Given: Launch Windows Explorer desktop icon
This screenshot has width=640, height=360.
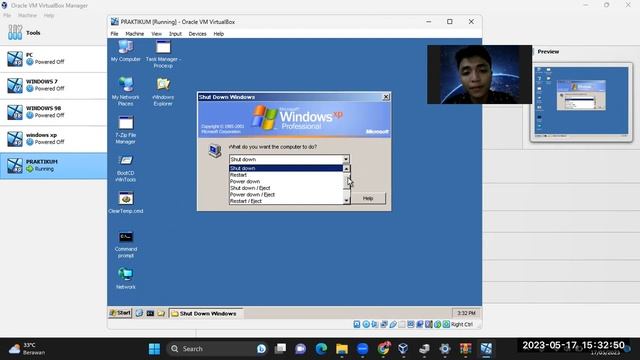Looking at the screenshot, I should pyautogui.click(x=163, y=91).
